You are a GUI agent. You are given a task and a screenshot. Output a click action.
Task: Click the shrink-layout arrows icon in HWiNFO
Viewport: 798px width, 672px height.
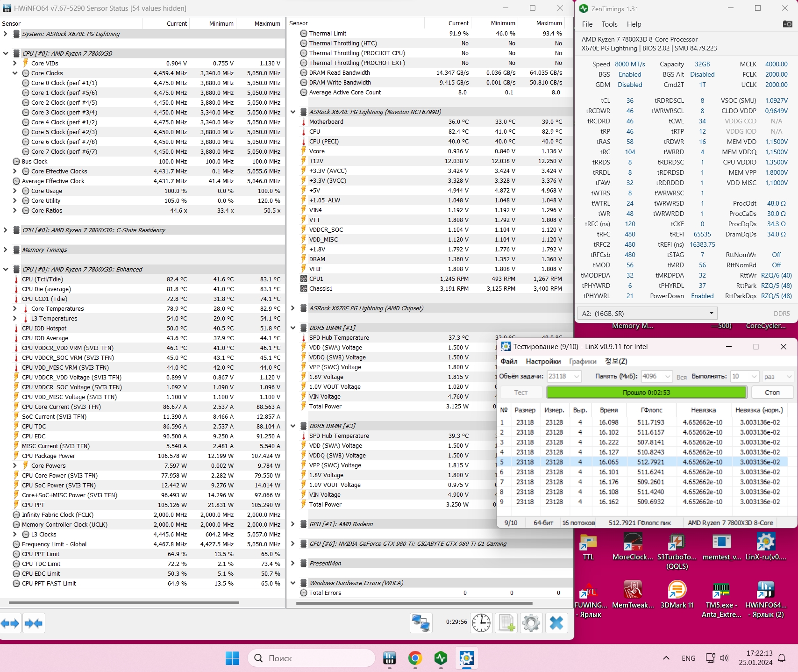click(x=34, y=623)
